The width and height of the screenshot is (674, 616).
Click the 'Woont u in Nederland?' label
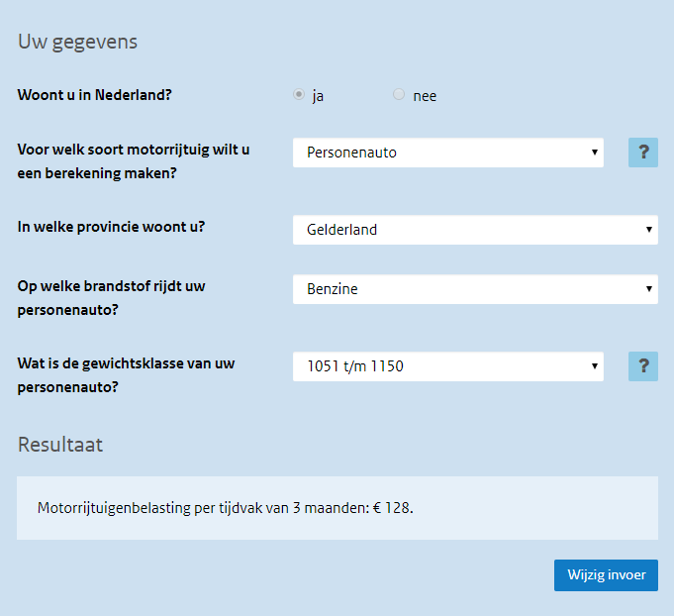click(x=102, y=96)
